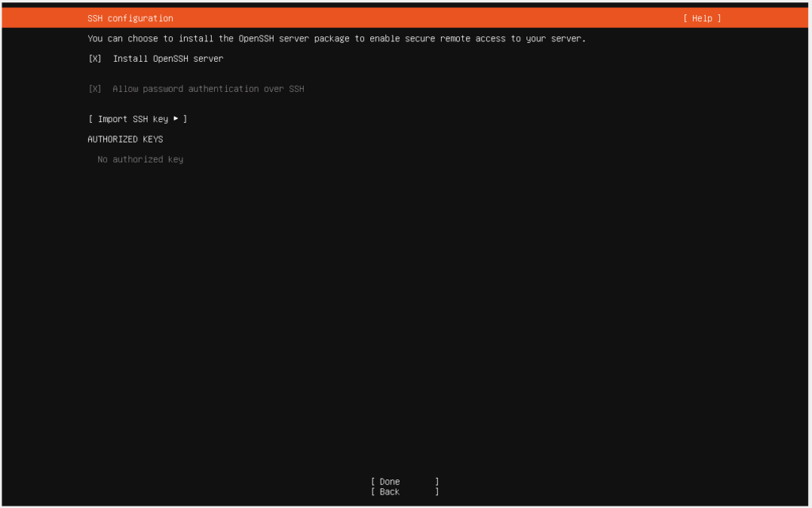Click the opening bracket of Import SSH key

pyautogui.click(x=90, y=119)
